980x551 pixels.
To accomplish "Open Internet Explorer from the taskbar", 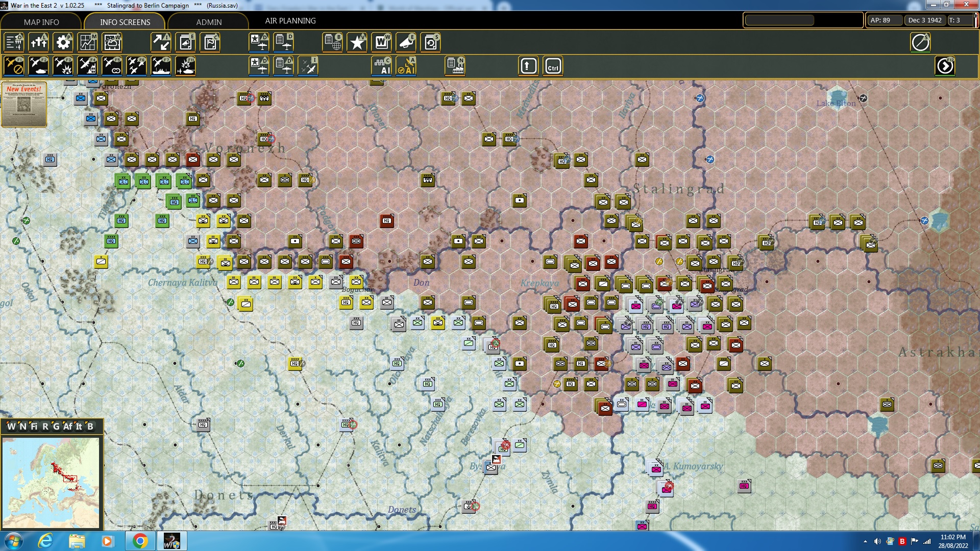I will [x=46, y=541].
